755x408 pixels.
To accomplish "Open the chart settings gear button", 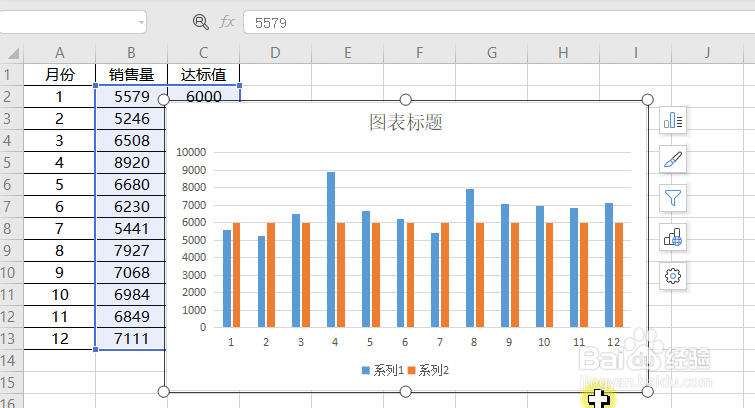I will click(673, 276).
